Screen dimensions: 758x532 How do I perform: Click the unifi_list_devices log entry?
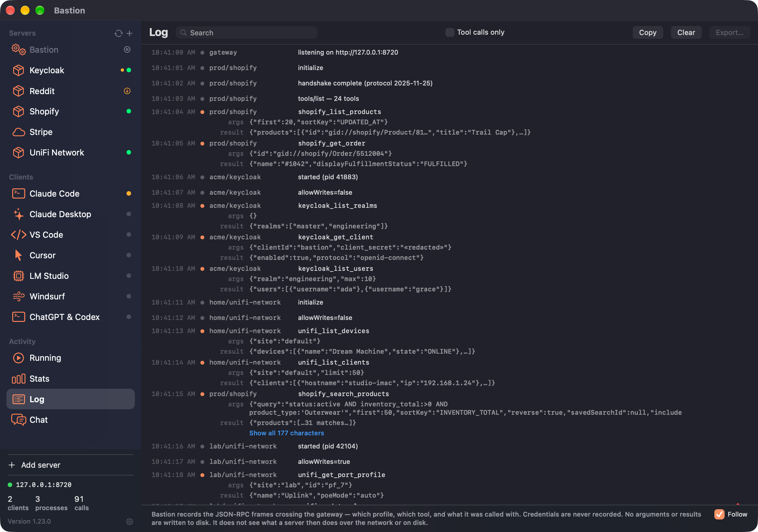333,331
